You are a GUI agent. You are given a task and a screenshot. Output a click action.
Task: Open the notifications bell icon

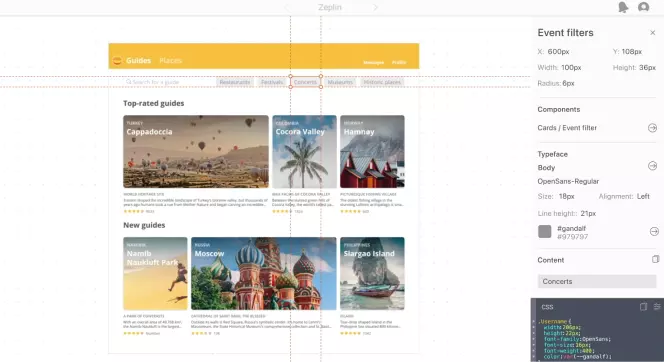point(623,7)
